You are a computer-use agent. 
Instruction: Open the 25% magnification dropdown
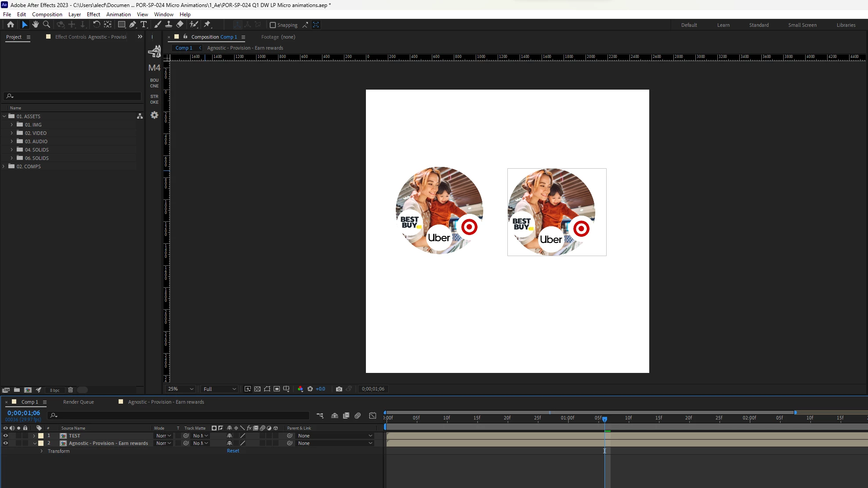181,389
